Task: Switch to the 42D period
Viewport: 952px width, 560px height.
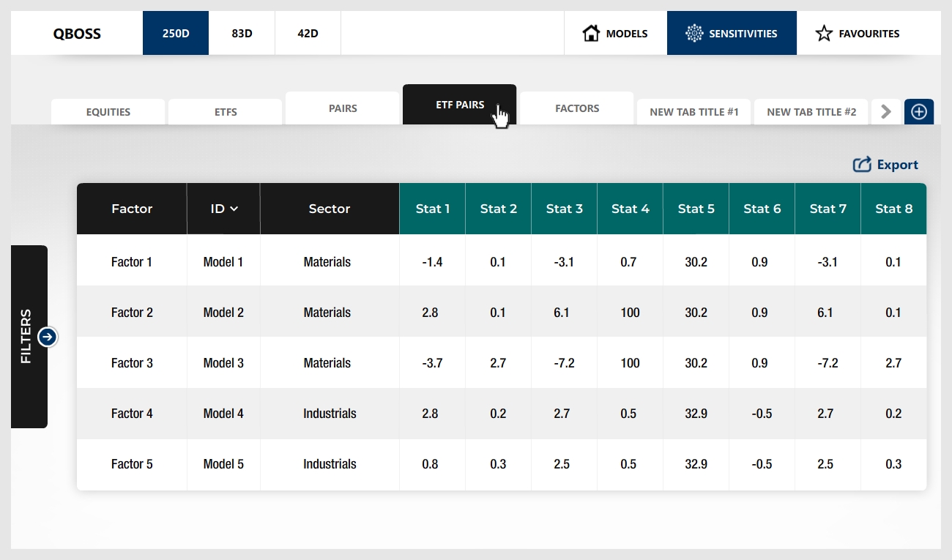Action: (x=308, y=33)
